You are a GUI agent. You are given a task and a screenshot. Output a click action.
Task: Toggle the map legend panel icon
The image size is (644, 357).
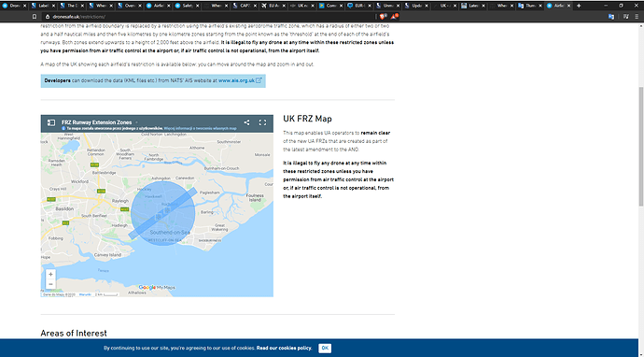51,122
